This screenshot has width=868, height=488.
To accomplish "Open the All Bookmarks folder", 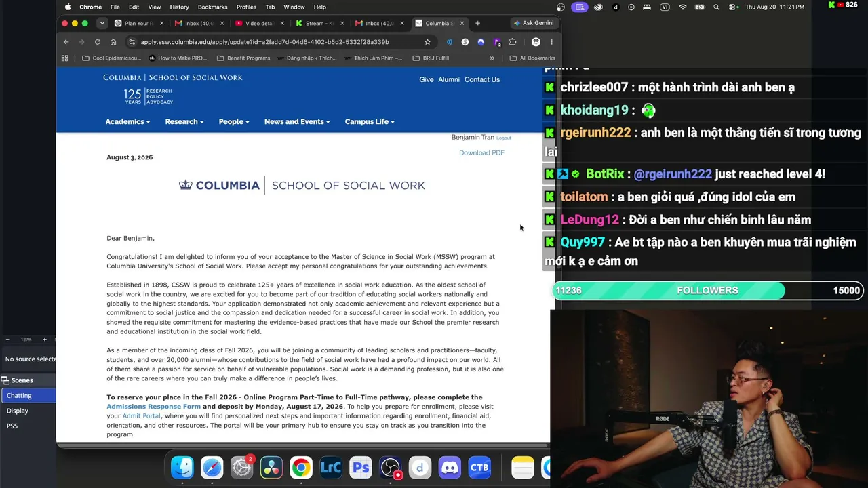I will click(532, 58).
